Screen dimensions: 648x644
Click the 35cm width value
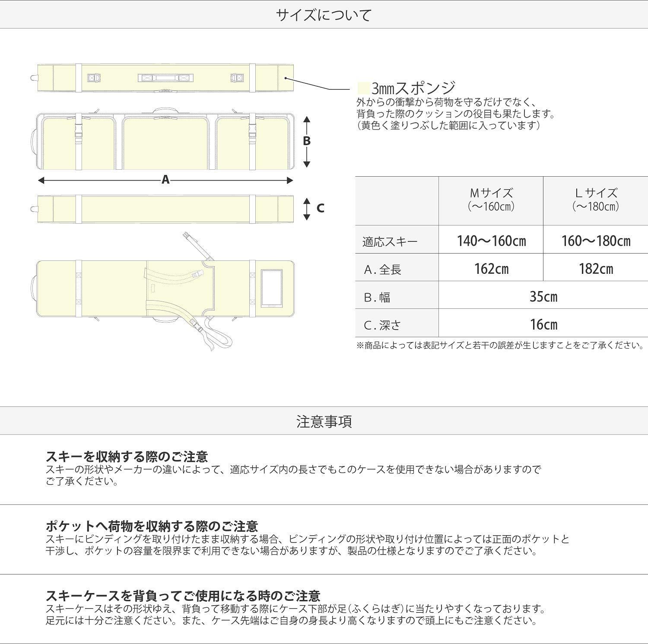543,296
